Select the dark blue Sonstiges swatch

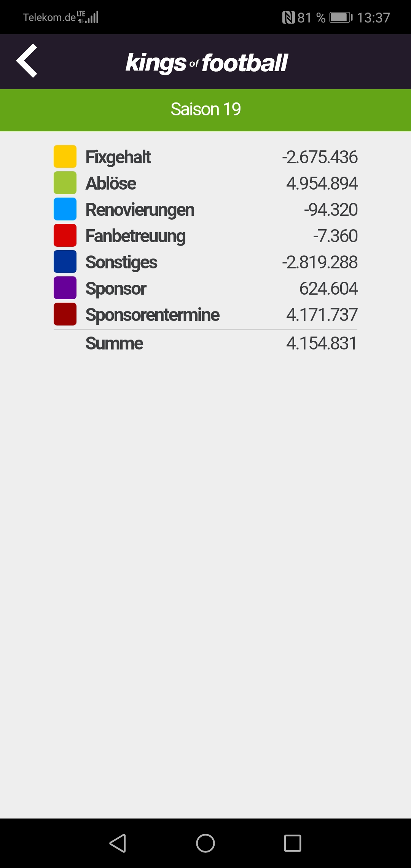[65, 262]
